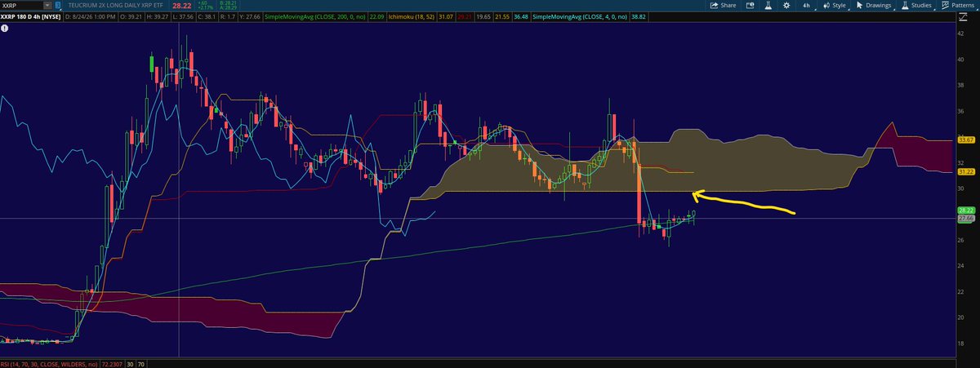Click the TEUCRIUM 2X LONG DAILY XRP ETF name

click(115, 5)
